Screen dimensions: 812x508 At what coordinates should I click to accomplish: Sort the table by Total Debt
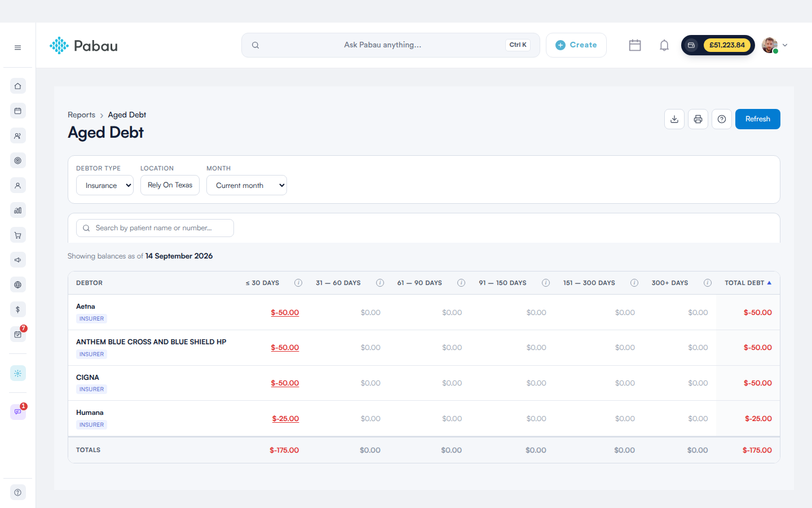[x=748, y=283]
